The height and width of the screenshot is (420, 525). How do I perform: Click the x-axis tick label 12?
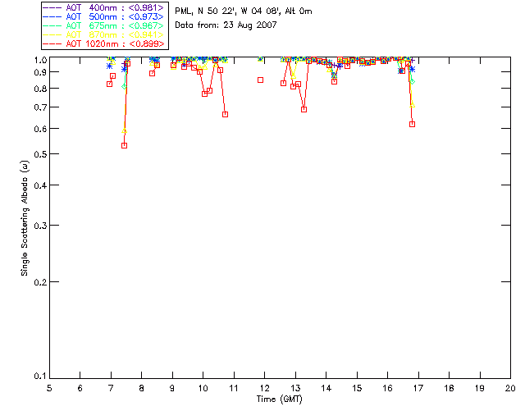coord(264,388)
